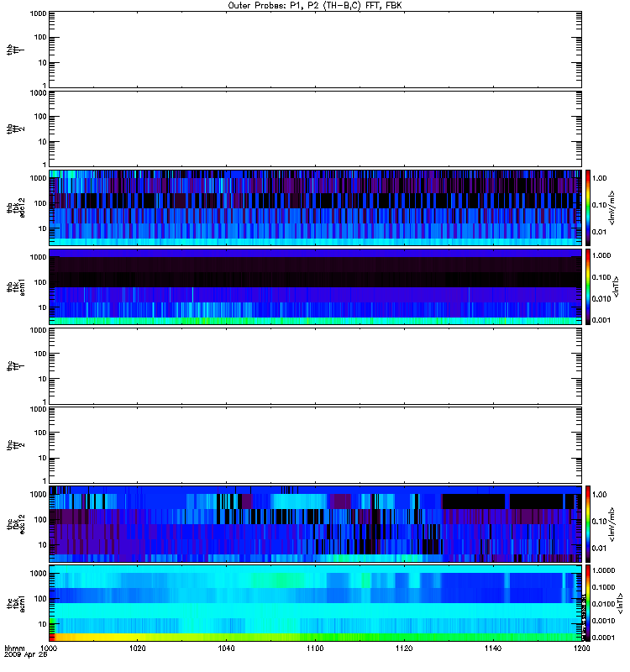The width and height of the screenshot is (630, 672).
Task: Click the '0.001' value on thb scm1 color bar
Action: pos(601,320)
